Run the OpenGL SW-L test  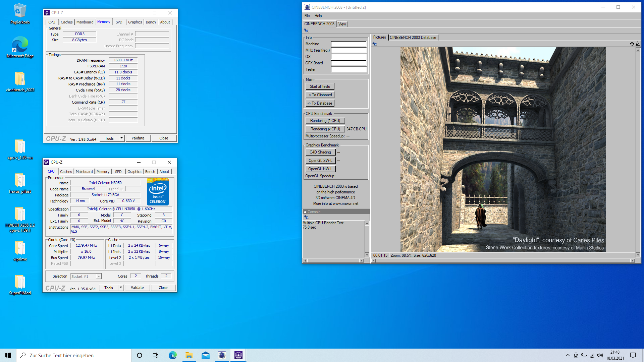320,161
